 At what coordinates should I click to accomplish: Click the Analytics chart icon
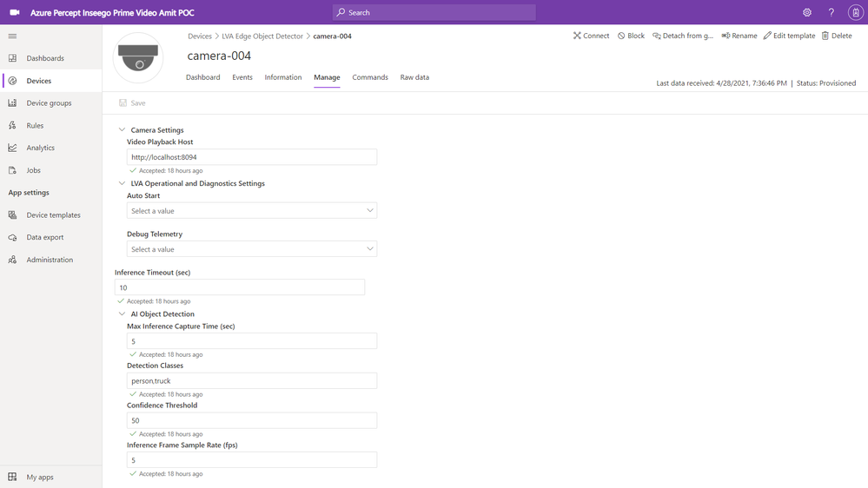pyautogui.click(x=12, y=148)
